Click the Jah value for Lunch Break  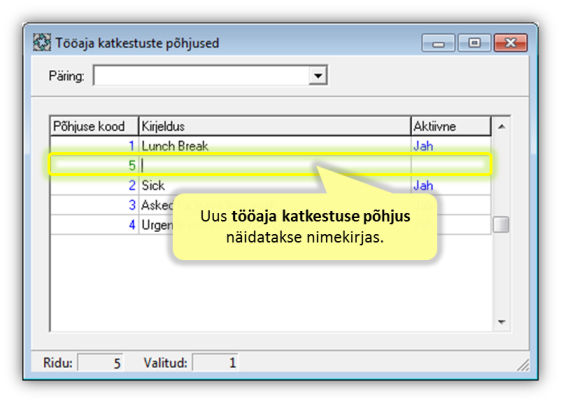(423, 146)
